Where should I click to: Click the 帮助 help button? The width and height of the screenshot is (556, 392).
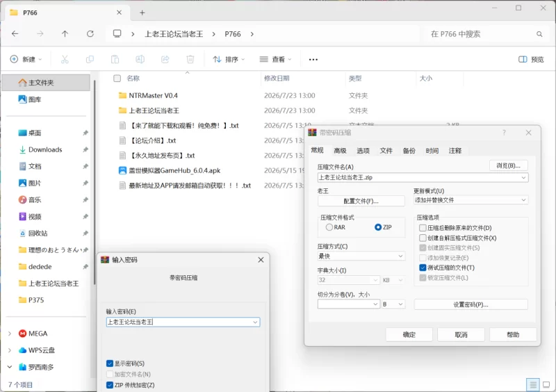pos(513,334)
